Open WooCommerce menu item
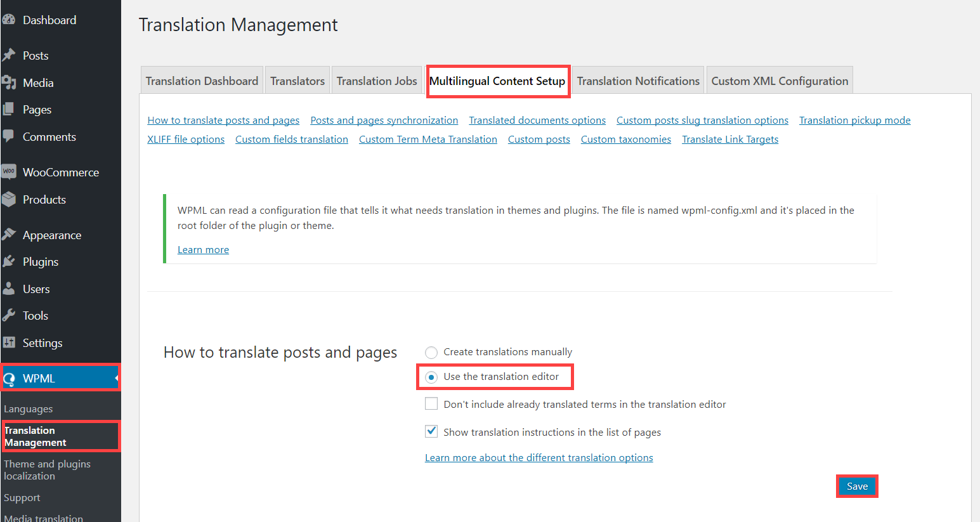 point(60,172)
